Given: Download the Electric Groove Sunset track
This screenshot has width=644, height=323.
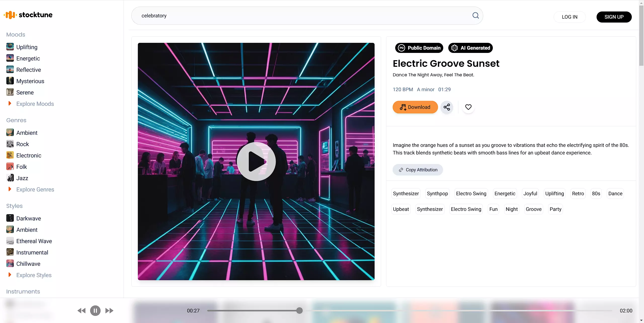Looking at the screenshot, I should 415,107.
